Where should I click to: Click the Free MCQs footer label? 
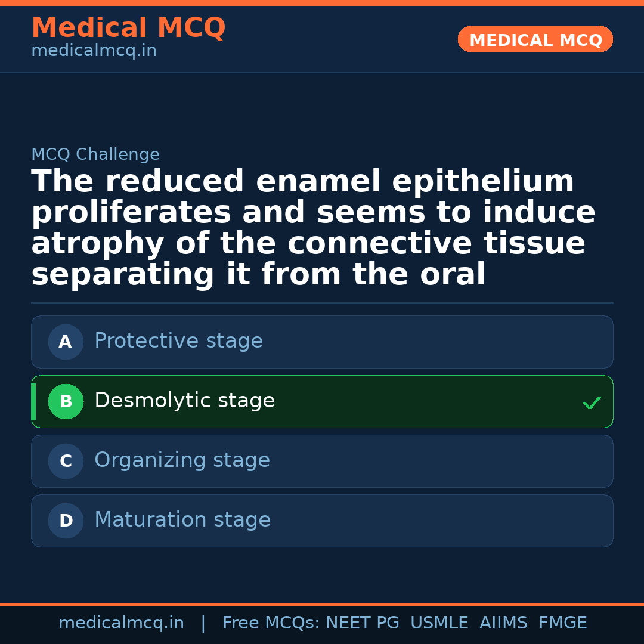tap(271, 623)
